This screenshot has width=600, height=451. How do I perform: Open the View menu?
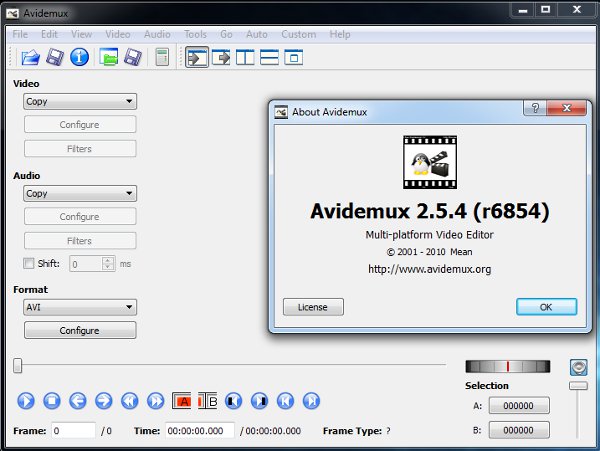tap(82, 34)
